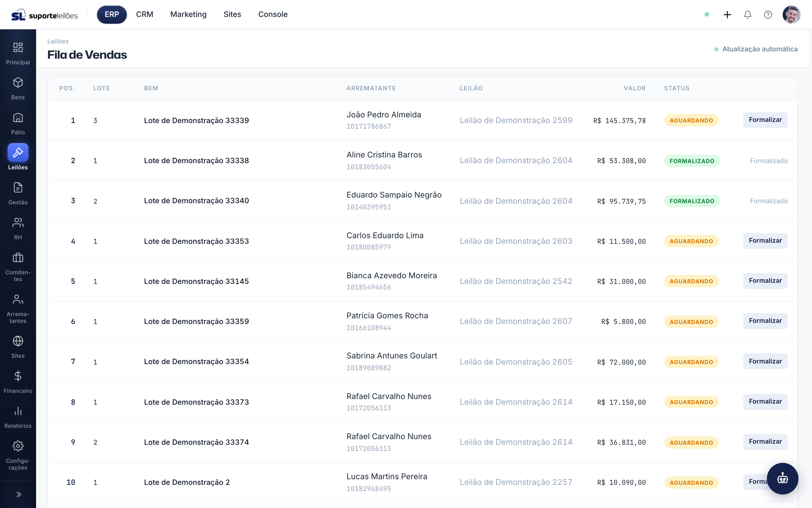Open the Sites globe sidebar icon
The image size is (812, 508).
[18, 341]
